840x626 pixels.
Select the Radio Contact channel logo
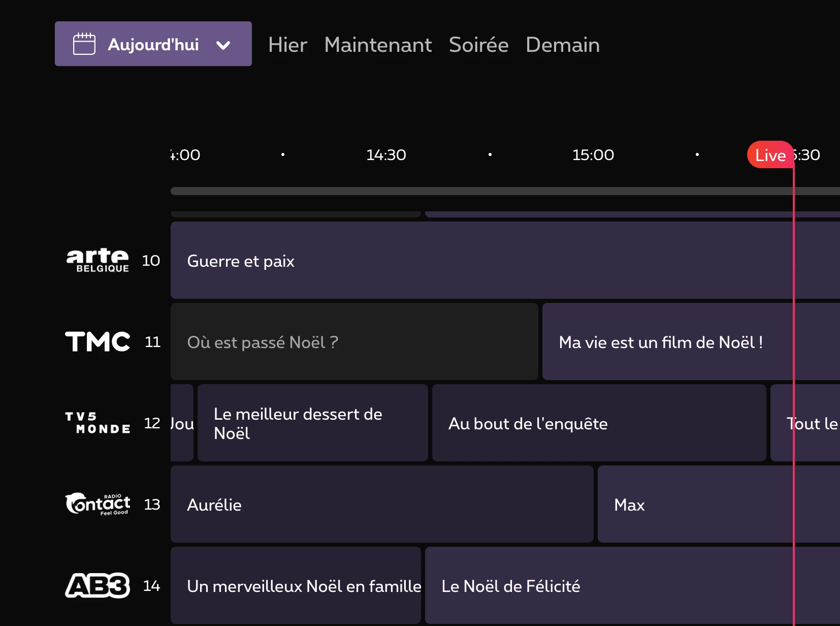(x=98, y=504)
